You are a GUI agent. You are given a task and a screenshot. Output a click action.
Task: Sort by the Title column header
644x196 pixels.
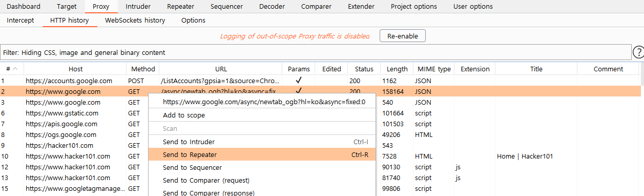tap(536, 69)
